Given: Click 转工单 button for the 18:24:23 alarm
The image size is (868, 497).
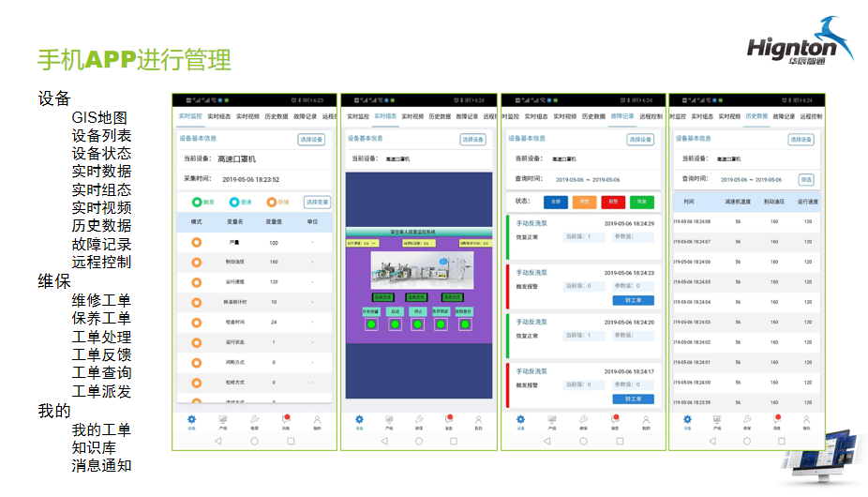Looking at the screenshot, I should pyautogui.click(x=633, y=300).
